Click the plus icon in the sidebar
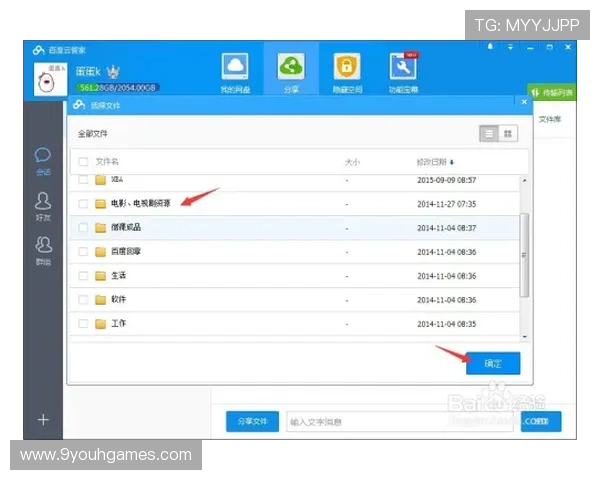The image size is (600, 480). (x=43, y=420)
